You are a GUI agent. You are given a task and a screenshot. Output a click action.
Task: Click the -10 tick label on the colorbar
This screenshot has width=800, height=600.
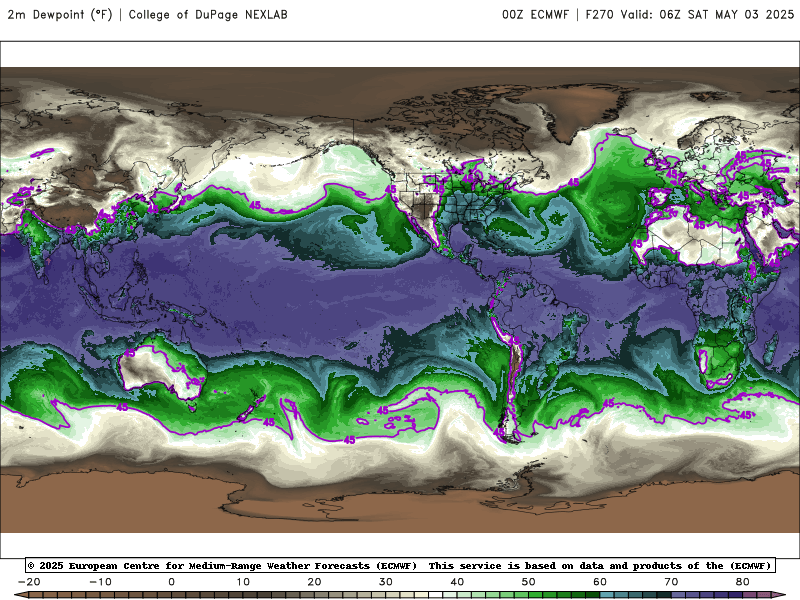click(101, 582)
